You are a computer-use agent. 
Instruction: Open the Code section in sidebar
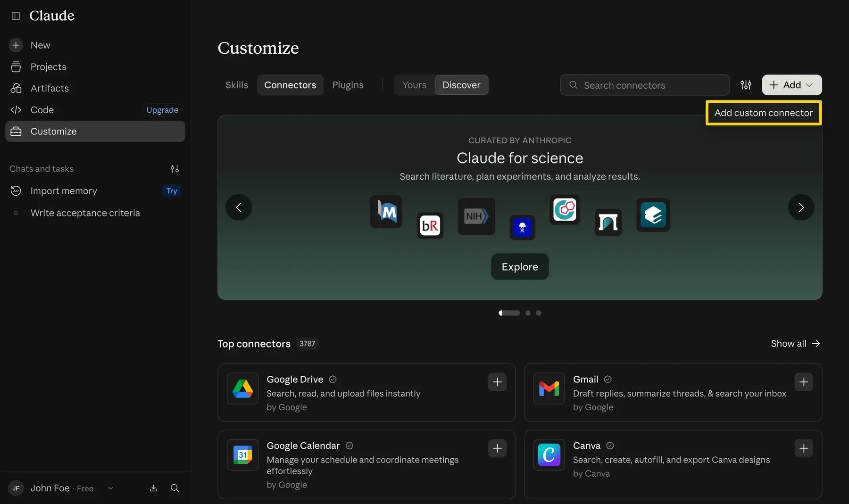pos(42,110)
